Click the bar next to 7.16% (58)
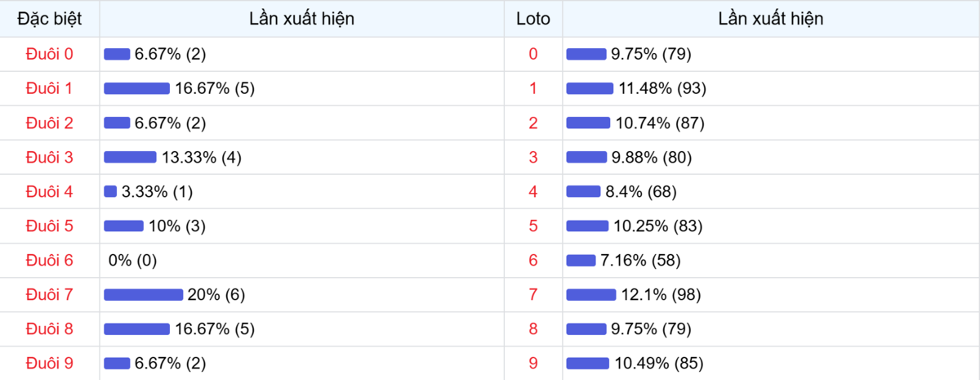This screenshot has height=380, width=980. (x=581, y=261)
